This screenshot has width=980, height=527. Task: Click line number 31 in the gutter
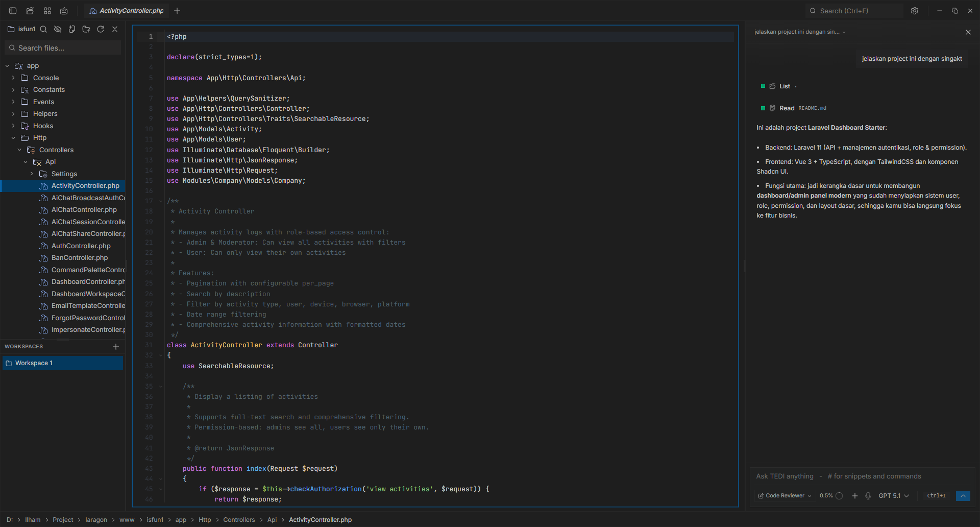149,345
